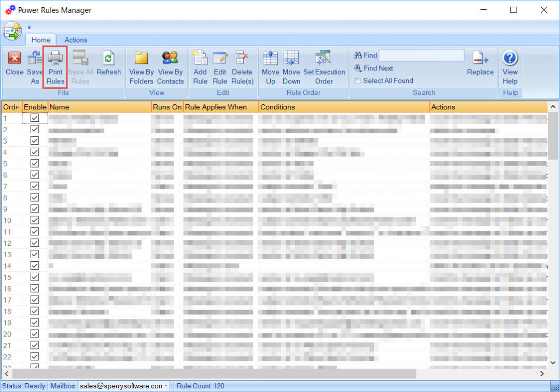Select the Home ribbon tab
Viewport: 560px width, 392px height.
(41, 40)
